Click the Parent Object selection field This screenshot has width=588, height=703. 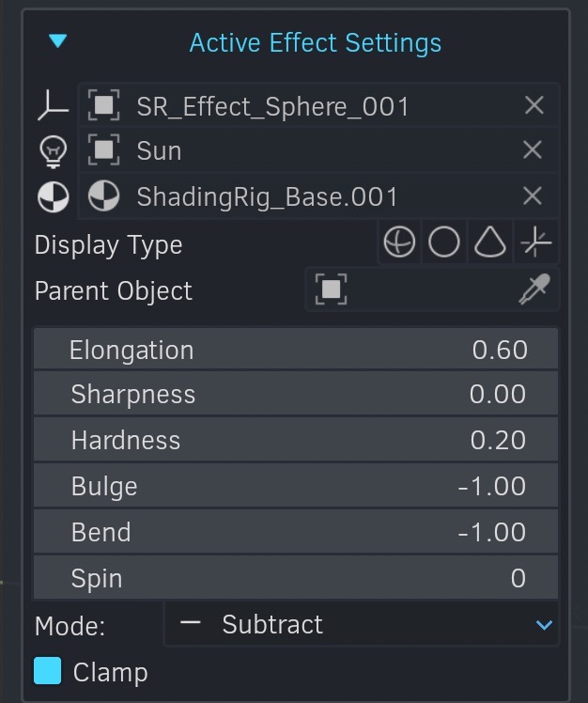click(432, 289)
